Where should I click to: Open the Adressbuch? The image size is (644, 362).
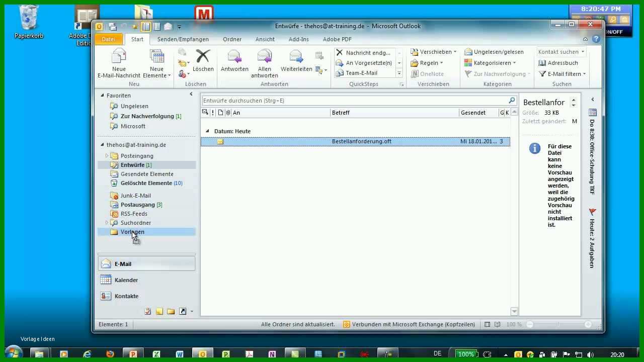tap(558, 63)
